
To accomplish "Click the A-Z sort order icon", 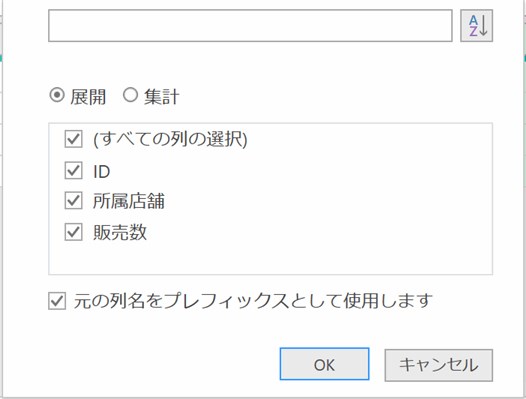I will 476,26.
